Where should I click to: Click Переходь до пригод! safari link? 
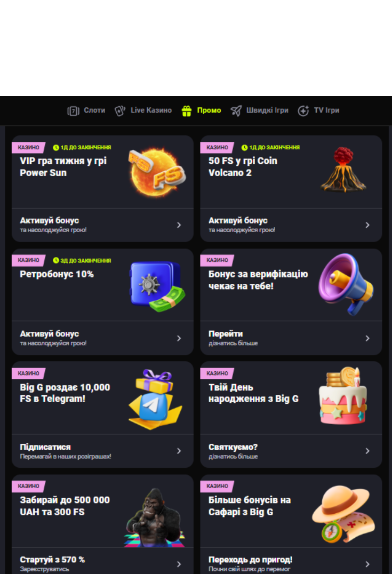pos(250,560)
